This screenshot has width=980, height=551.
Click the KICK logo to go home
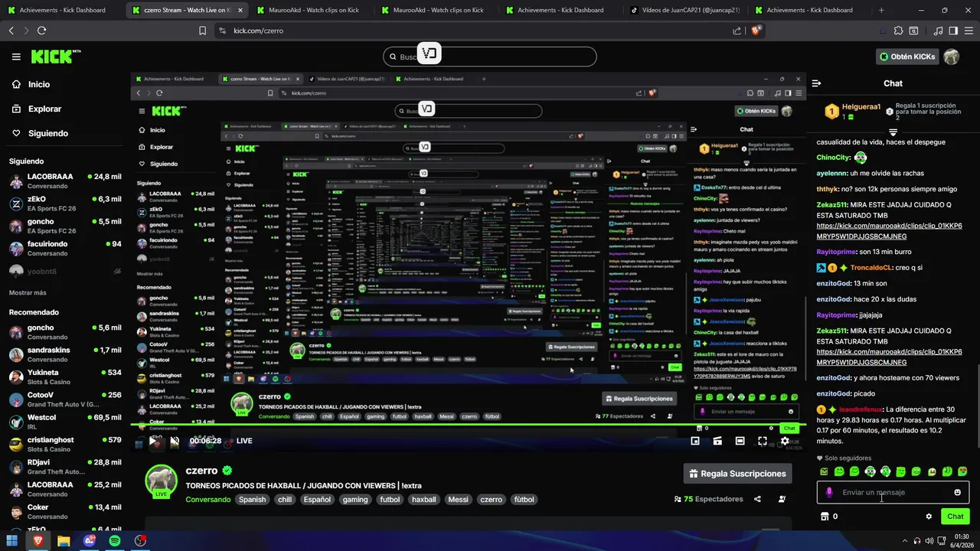pos(55,57)
